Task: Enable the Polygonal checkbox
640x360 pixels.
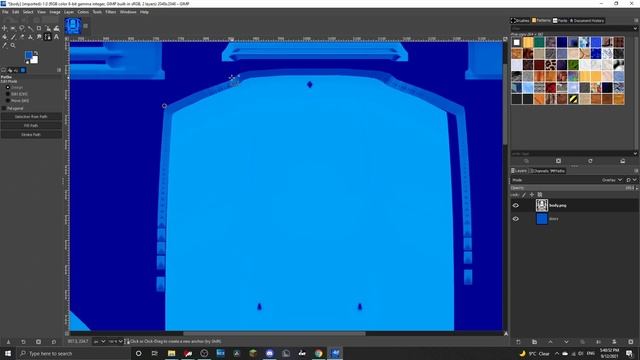Action: (x=4, y=108)
